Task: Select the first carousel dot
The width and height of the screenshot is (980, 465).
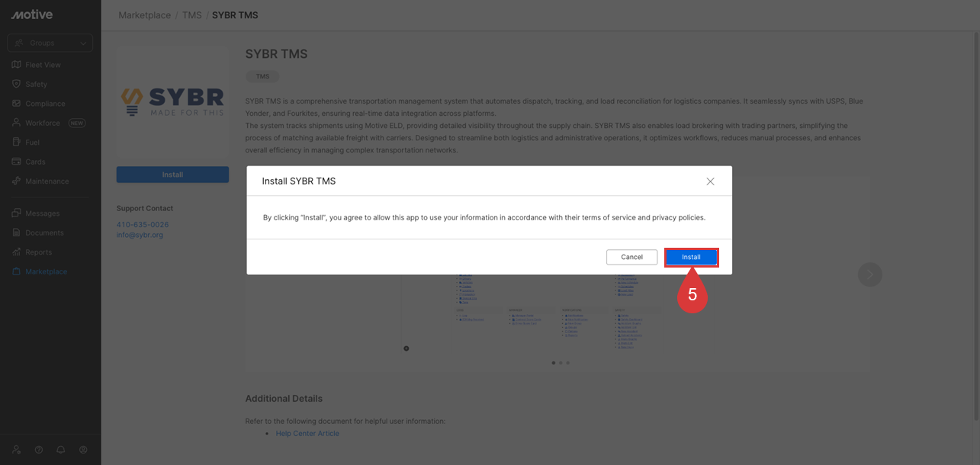Action: click(553, 363)
